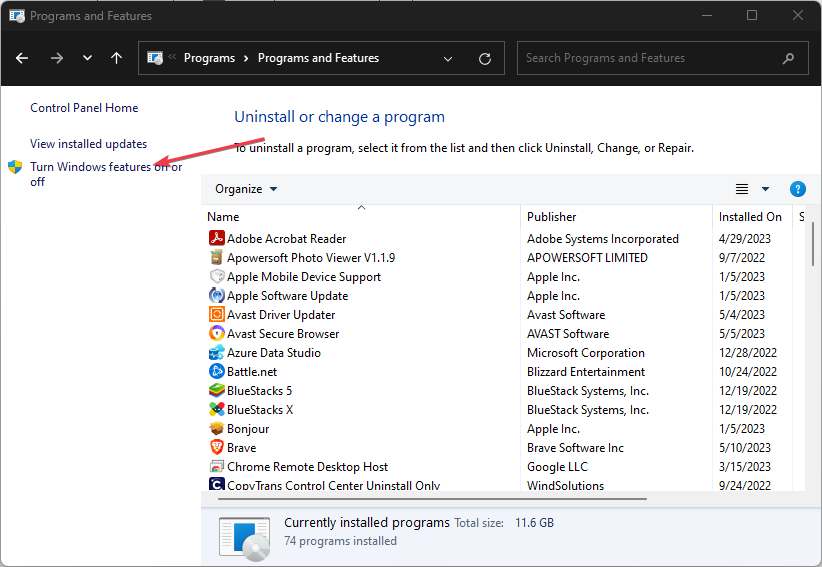Click the shield icon beside Windows features

pyautogui.click(x=15, y=167)
